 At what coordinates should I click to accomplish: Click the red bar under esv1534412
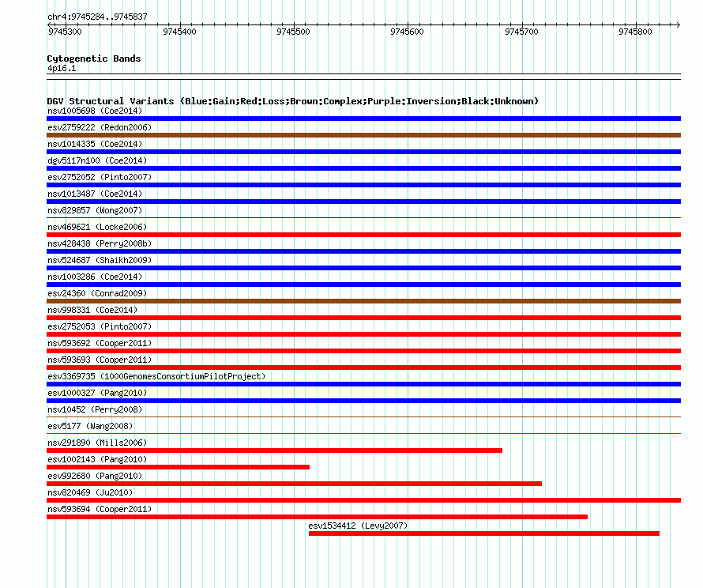click(x=483, y=533)
